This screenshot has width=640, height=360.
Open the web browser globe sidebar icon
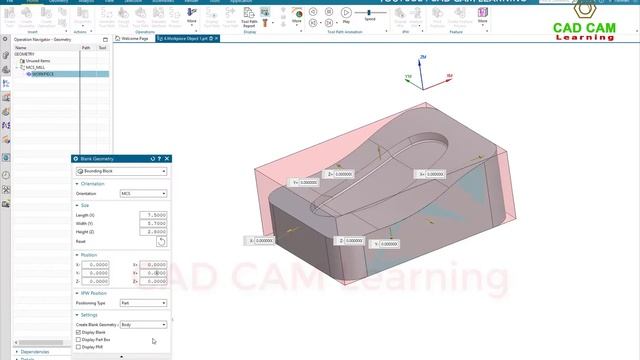click(x=6, y=158)
